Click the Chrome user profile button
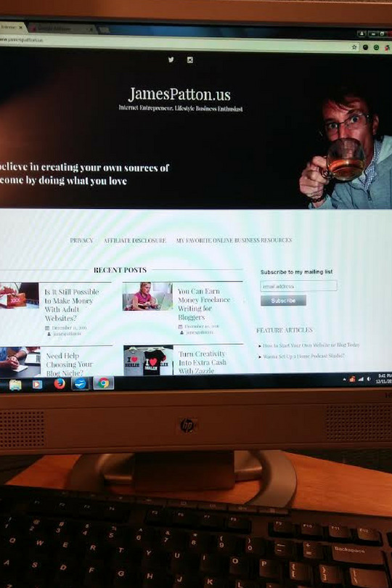The width and height of the screenshot is (392, 588). coord(362,33)
